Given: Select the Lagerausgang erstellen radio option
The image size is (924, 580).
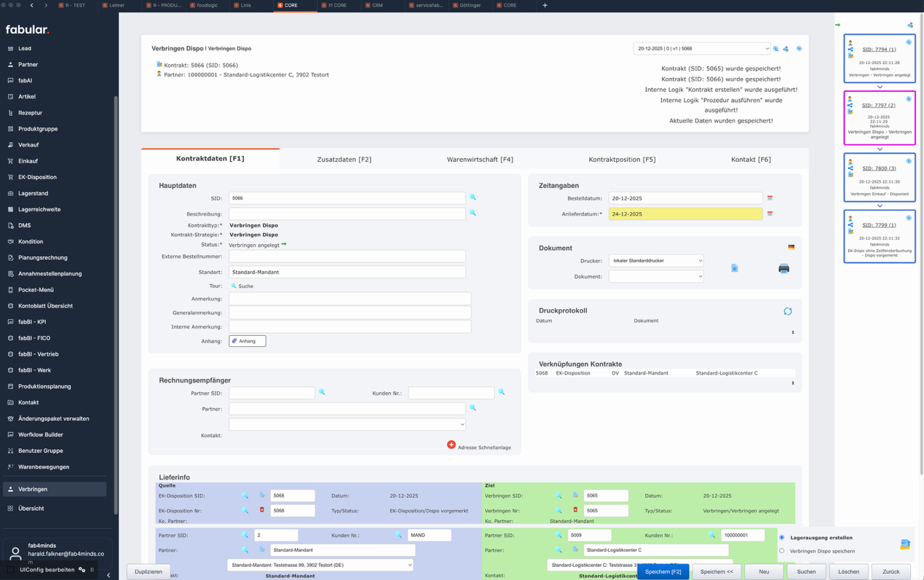Looking at the screenshot, I should tap(782, 538).
